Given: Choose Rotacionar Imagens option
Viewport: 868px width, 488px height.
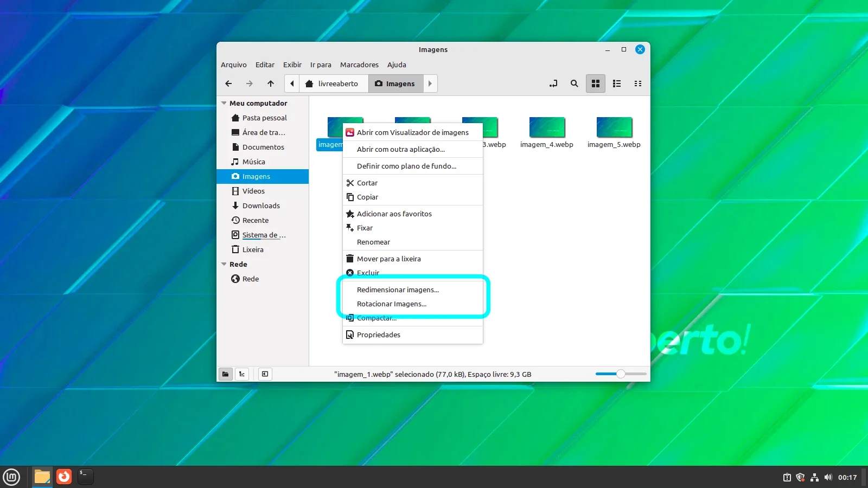Looking at the screenshot, I should pyautogui.click(x=413, y=304).
